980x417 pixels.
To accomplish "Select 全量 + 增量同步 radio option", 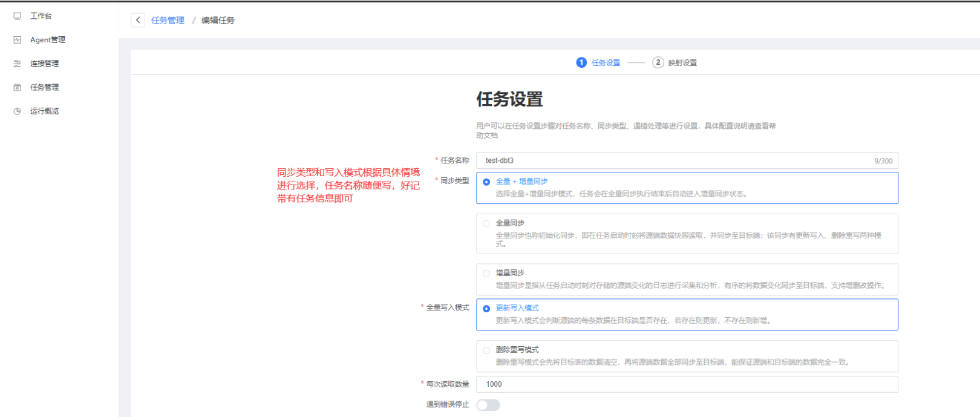I will 486,182.
